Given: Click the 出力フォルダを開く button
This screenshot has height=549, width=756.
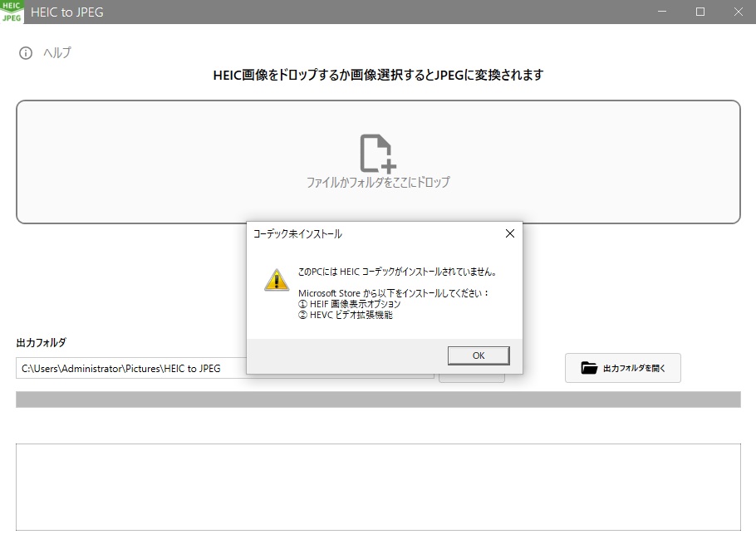Looking at the screenshot, I should coord(623,368).
